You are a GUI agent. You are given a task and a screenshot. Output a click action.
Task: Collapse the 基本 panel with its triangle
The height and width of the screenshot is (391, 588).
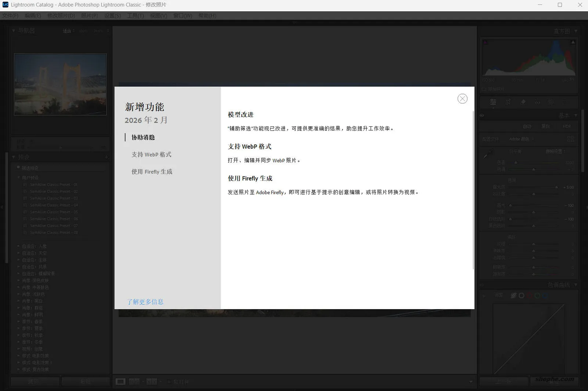[576, 115]
